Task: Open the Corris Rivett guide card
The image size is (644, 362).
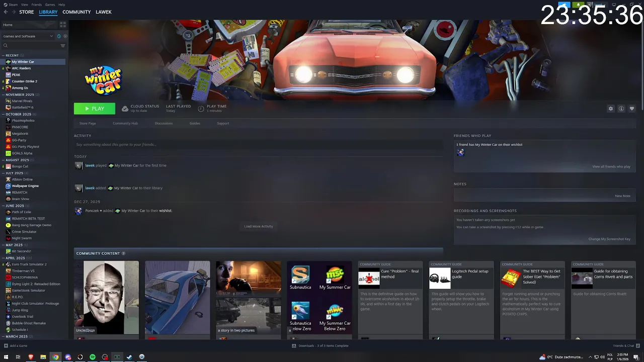Action: pyautogui.click(x=603, y=297)
